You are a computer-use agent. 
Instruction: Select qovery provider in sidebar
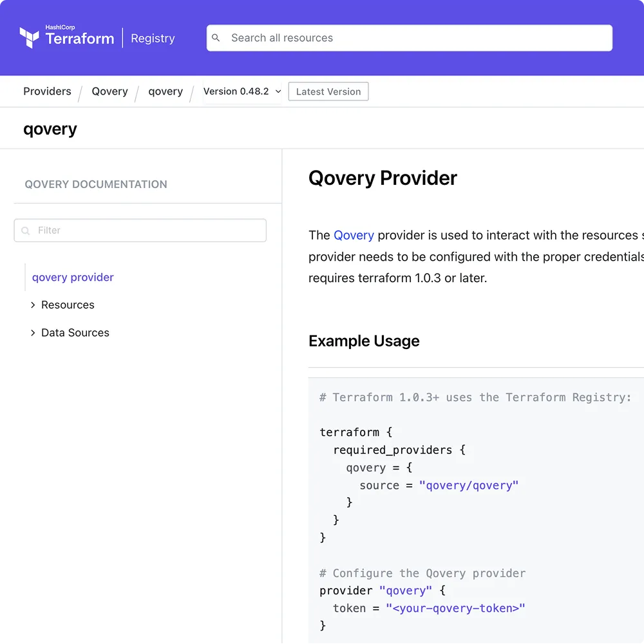(x=73, y=277)
